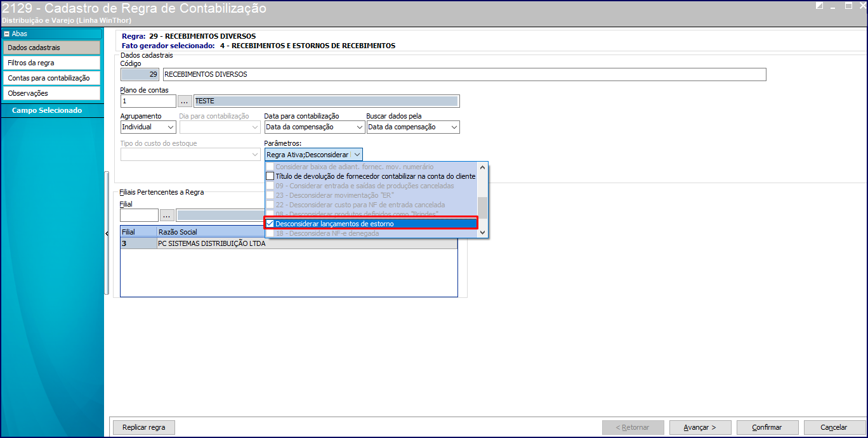868x438 pixels.
Task: Click the Cancelar button
Action: 834,427
